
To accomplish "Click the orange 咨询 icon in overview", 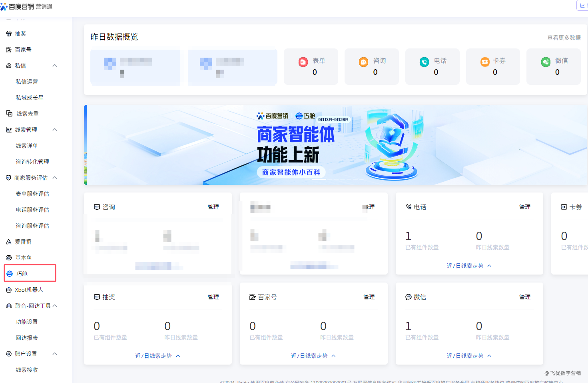I will click(363, 62).
